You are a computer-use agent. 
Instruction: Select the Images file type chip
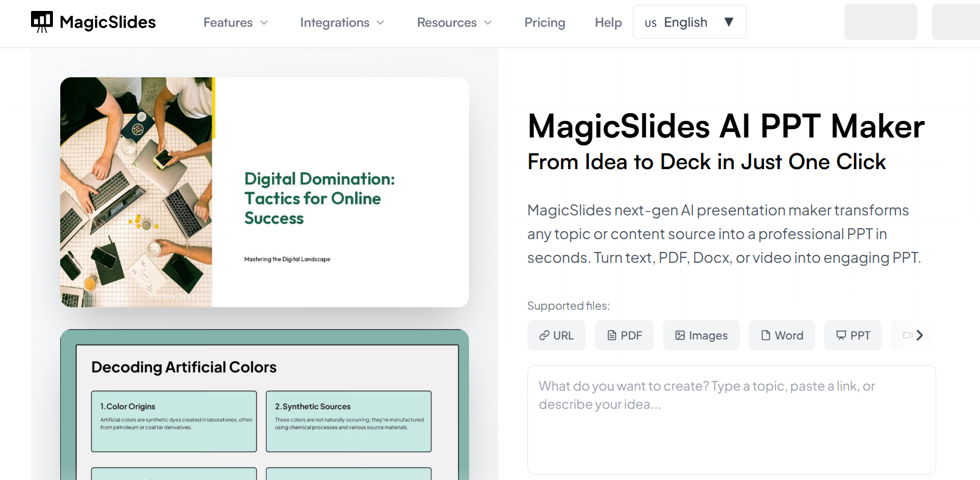click(x=701, y=335)
